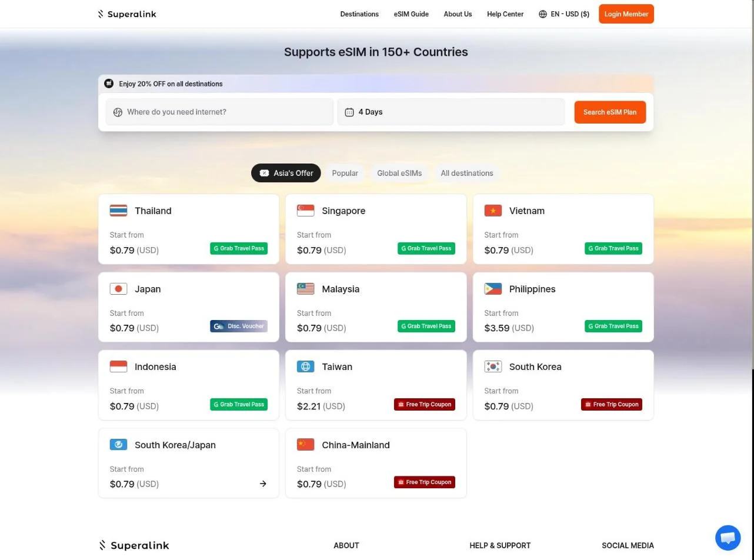
Task: Click the Thailand flag icon
Action: [118, 211]
